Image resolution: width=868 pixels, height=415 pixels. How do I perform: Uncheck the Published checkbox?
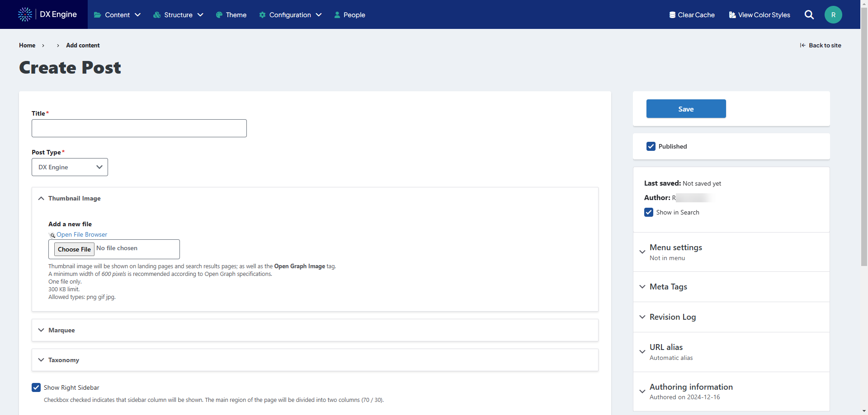point(651,146)
